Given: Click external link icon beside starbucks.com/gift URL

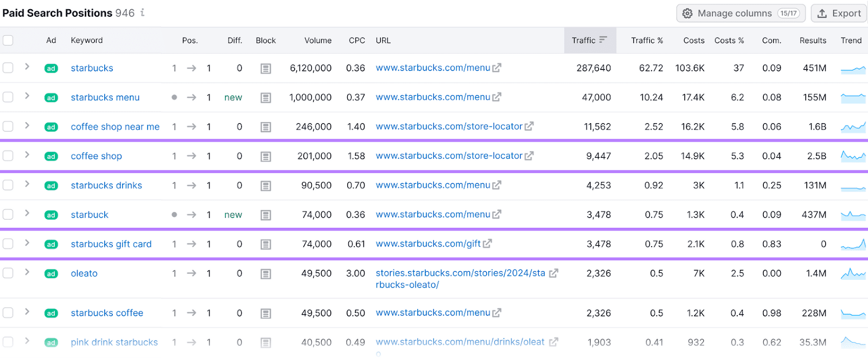Looking at the screenshot, I should (487, 244).
